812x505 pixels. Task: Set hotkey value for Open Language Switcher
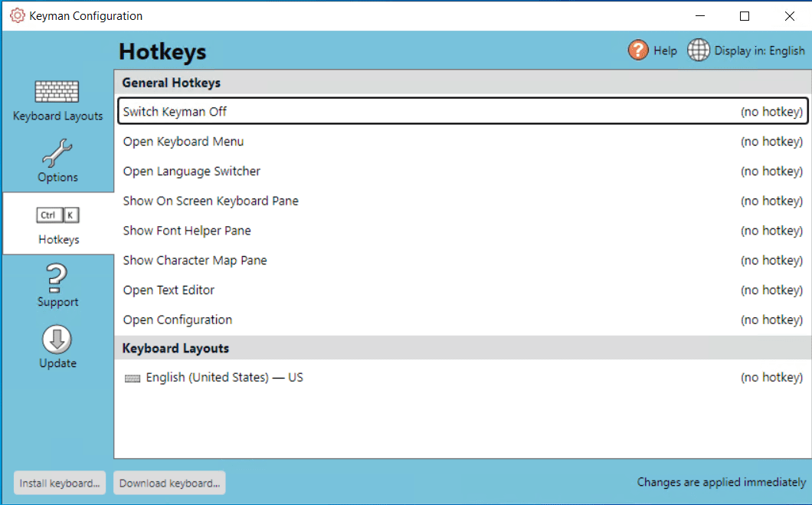pyautogui.click(x=771, y=171)
